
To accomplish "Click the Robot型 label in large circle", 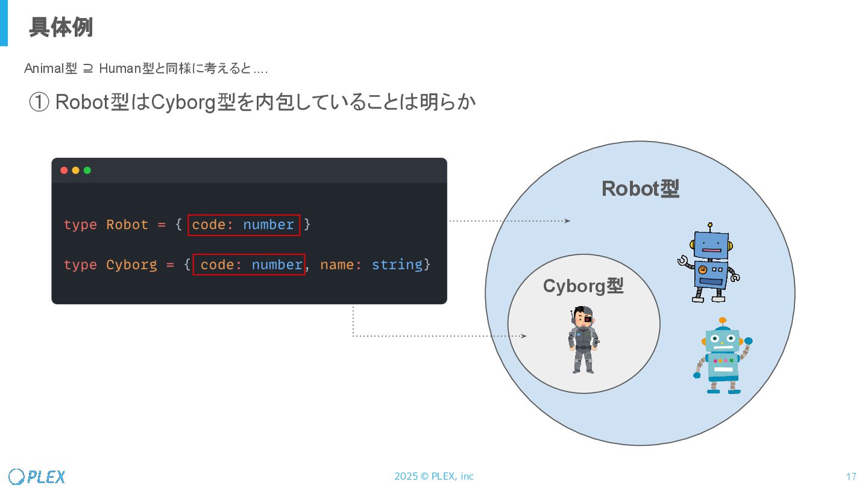I will (x=640, y=189).
